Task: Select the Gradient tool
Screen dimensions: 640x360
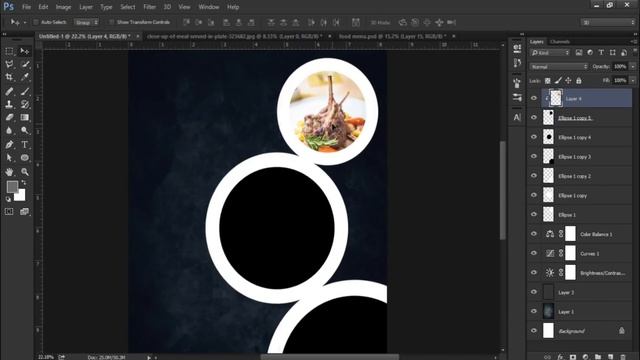Action: [24, 118]
